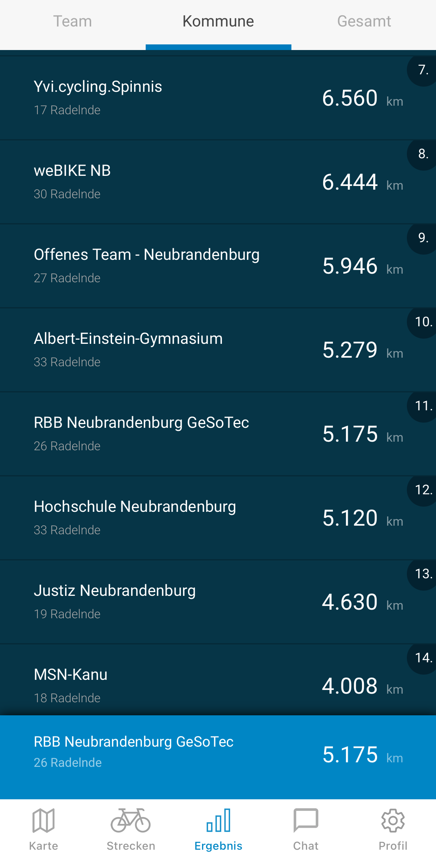
Task: Switch to the Gesamt tab
Action: tap(364, 22)
